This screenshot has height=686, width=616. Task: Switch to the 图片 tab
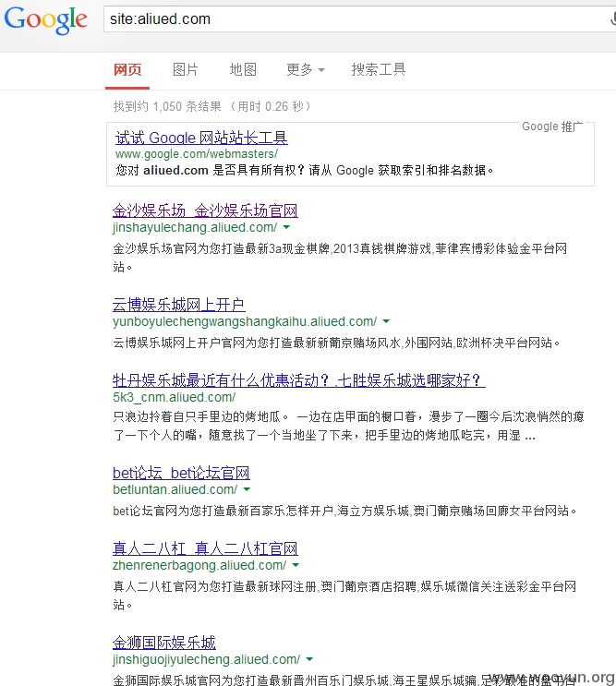click(x=186, y=69)
